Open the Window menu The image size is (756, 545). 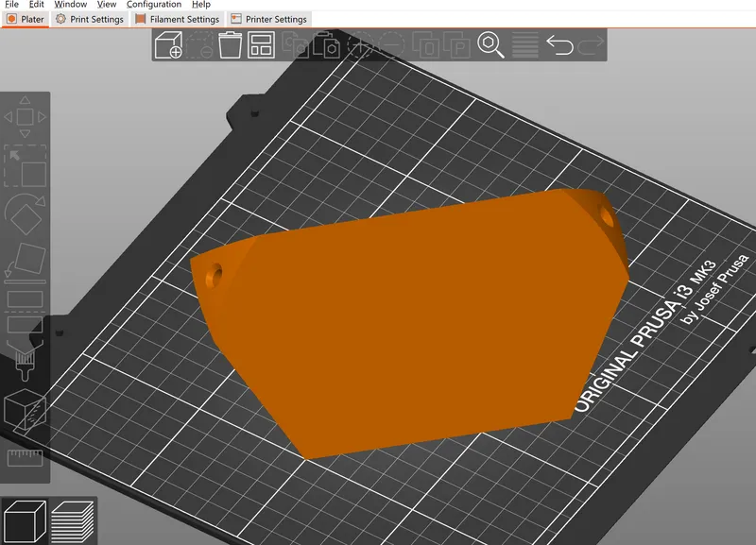[x=70, y=5]
